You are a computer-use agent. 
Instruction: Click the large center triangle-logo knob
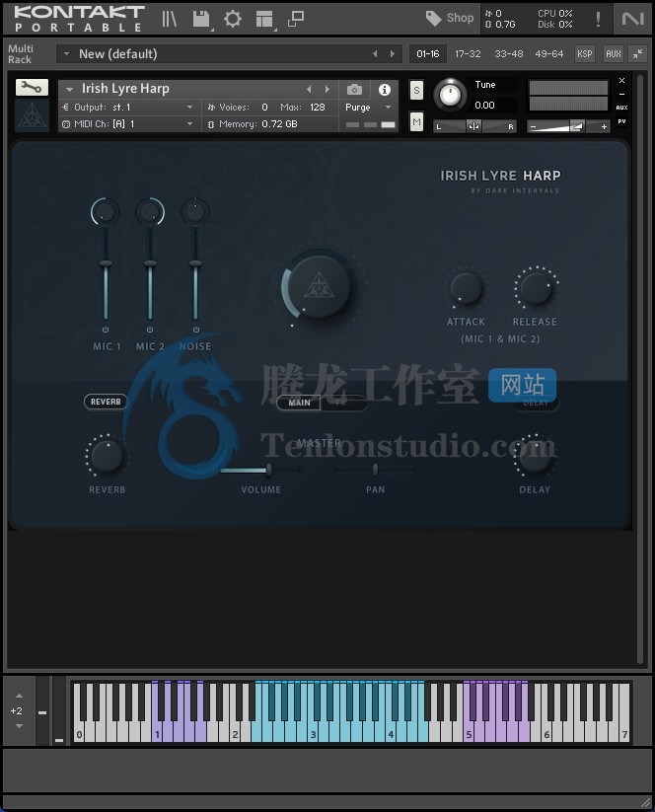(x=320, y=286)
